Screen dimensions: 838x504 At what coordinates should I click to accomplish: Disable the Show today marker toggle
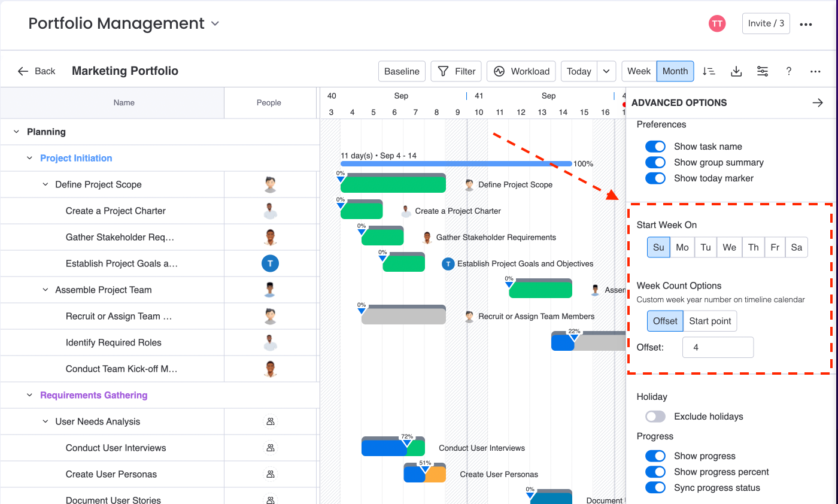(655, 178)
